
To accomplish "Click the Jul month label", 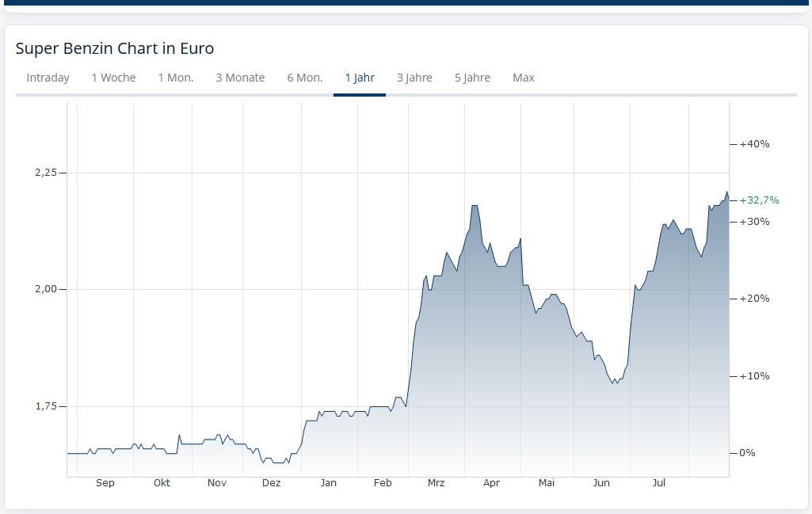I will pyautogui.click(x=659, y=483).
